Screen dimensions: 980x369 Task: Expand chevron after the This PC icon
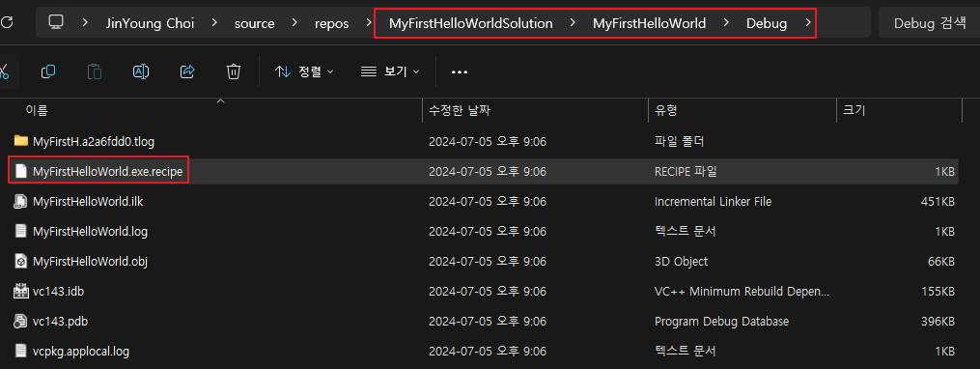[x=85, y=23]
